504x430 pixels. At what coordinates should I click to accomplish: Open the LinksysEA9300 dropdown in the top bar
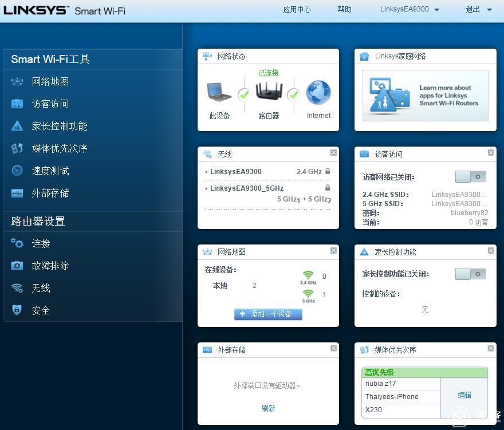click(x=409, y=9)
